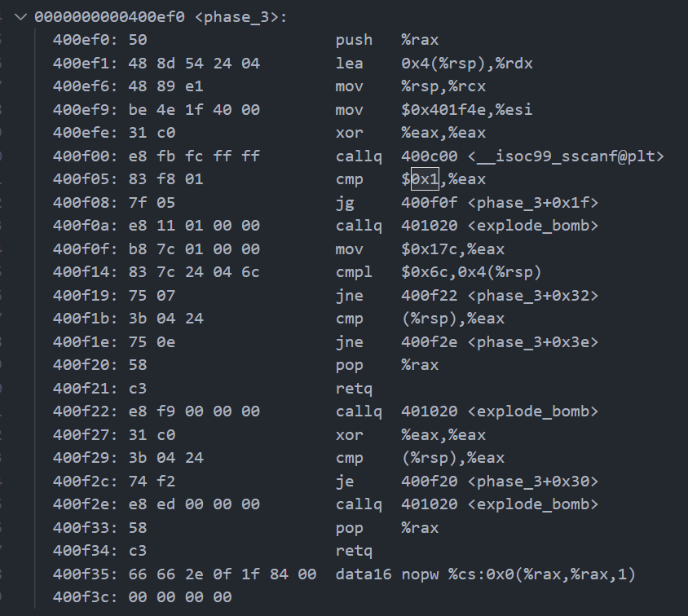Click jne 400f2e phase_3+0x3e target
Screen dimensions: 688x616
coord(500,342)
